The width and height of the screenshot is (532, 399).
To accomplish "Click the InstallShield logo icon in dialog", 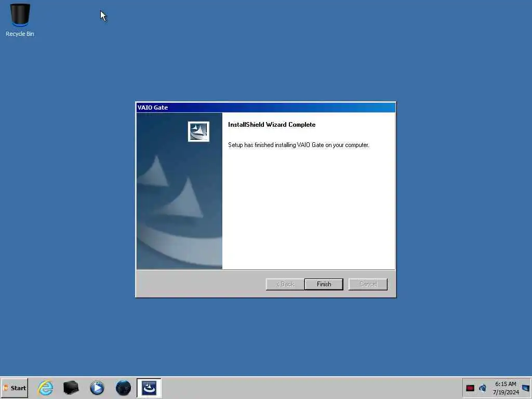I will click(198, 131).
